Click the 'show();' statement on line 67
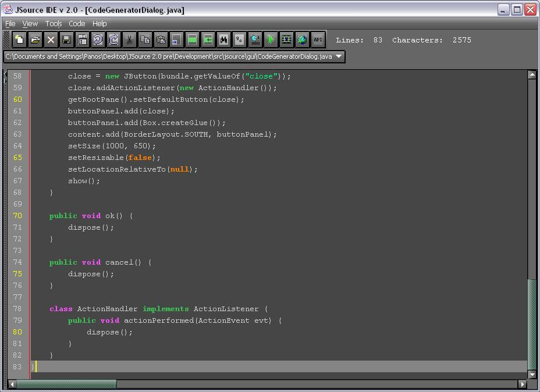The image size is (540, 392). coord(84,181)
